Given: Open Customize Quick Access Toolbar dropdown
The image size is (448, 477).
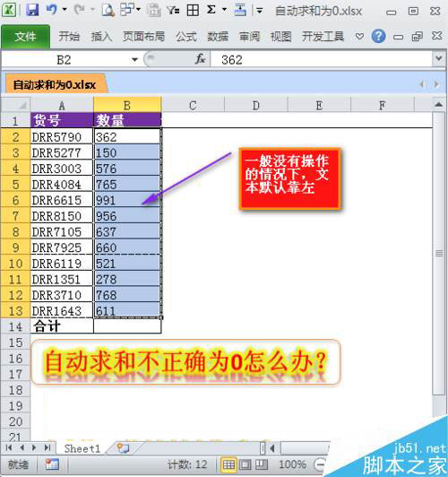Looking at the screenshot, I should (x=259, y=11).
